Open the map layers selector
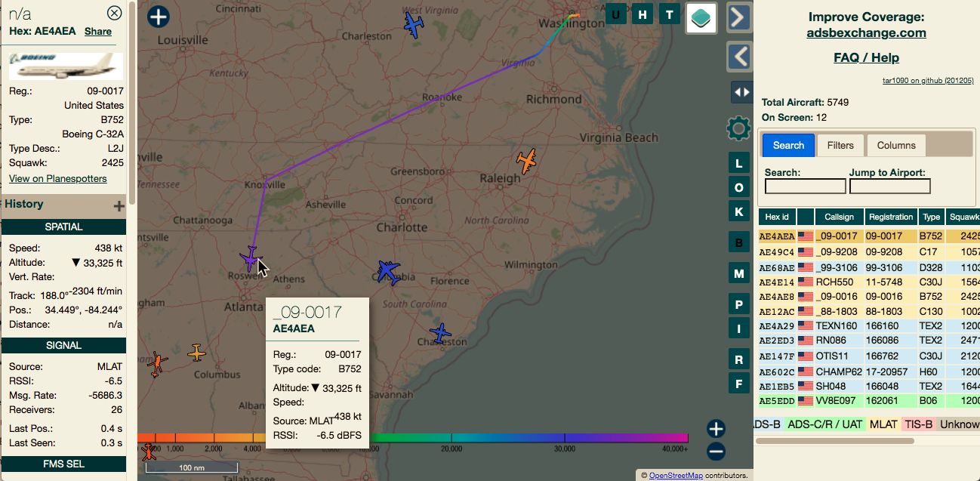 tap(701, 18)
